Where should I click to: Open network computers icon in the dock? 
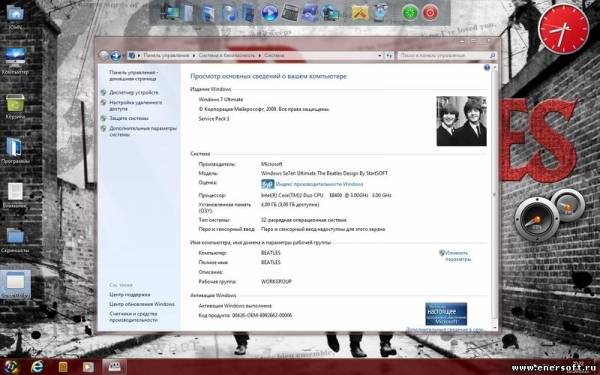(x=330, y=13)
